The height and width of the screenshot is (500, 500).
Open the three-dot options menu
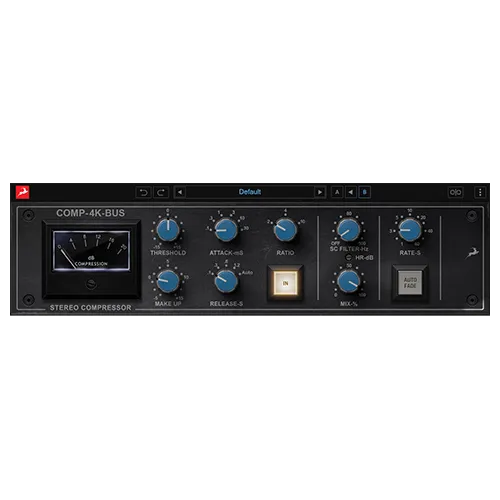pyautogui.click(x=480, y=192)
